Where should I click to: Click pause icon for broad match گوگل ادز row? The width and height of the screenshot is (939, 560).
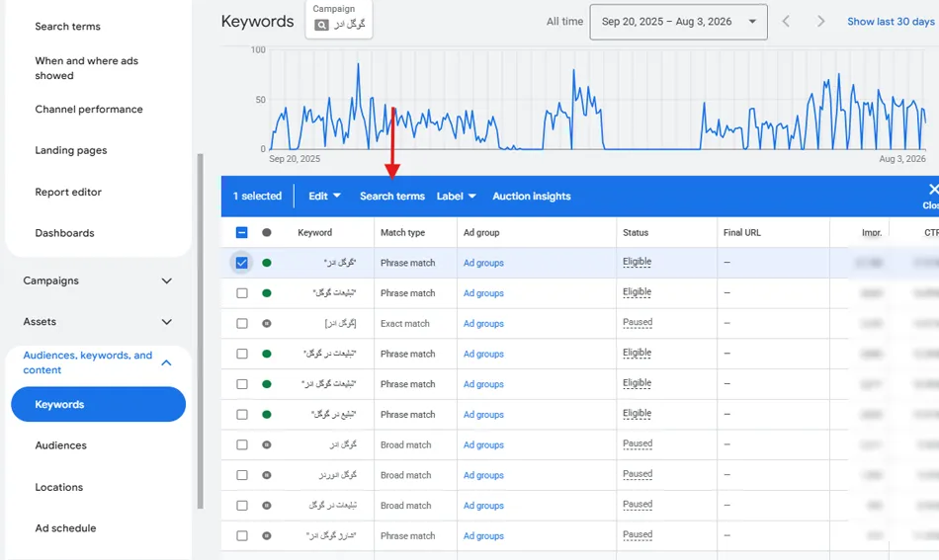coord(267,444)
